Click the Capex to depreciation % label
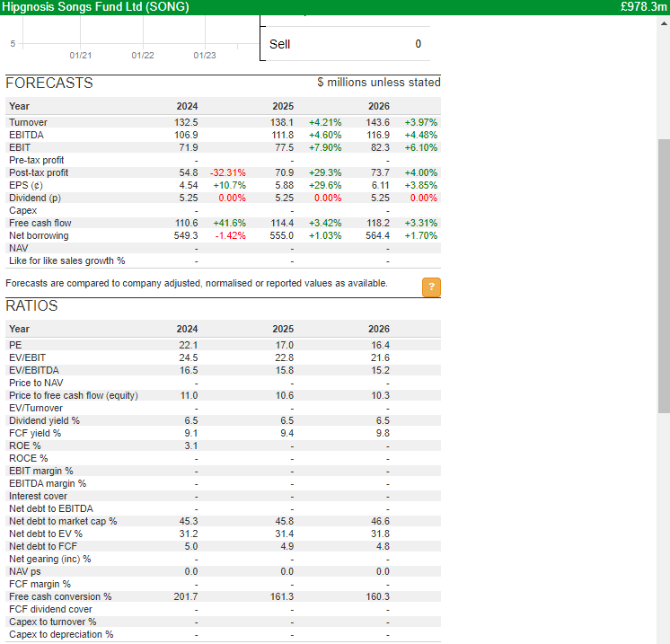670x644 pixels. [x=61, y=635]
